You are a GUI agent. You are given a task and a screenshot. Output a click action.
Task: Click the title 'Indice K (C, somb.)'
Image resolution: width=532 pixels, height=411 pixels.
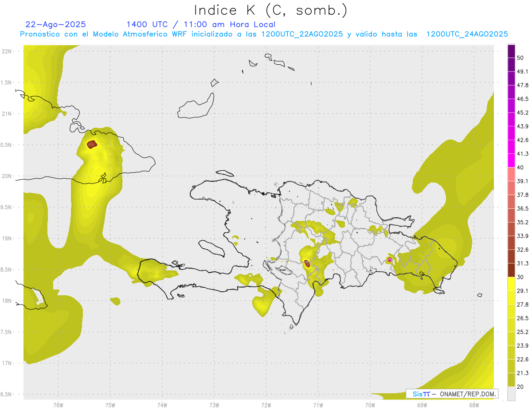[x=271, y=11]
